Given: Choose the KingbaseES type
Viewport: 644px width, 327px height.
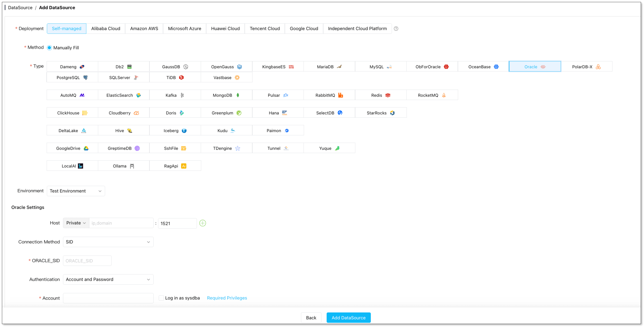Looking at the screenshot, I should click(x=278, y=67).
